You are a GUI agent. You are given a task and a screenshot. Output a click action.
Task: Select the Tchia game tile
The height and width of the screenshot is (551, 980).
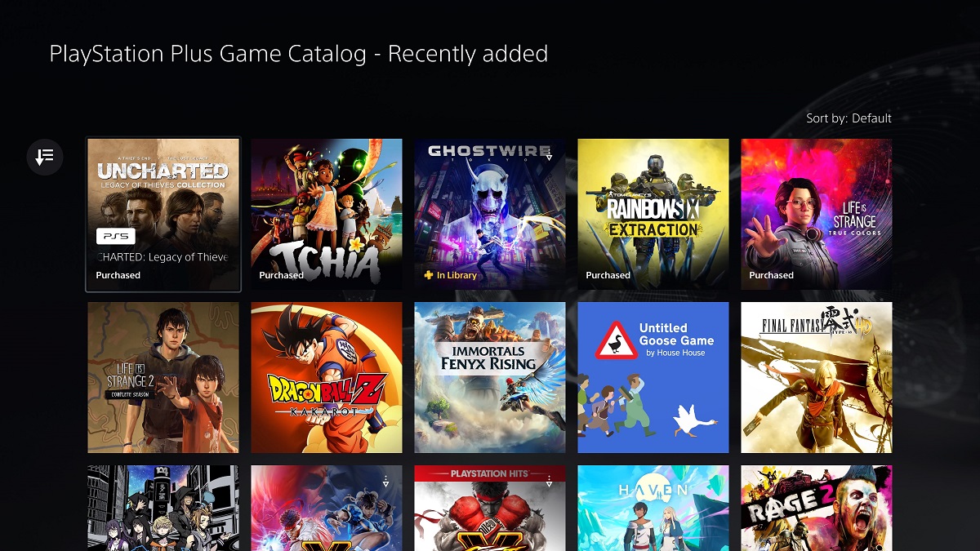coord(327,214)
